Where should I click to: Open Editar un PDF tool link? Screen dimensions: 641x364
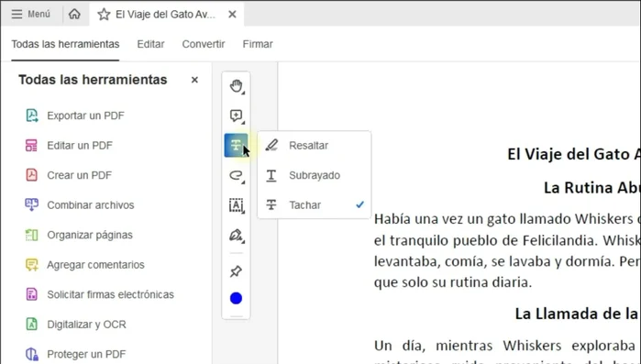coord(80,146)
